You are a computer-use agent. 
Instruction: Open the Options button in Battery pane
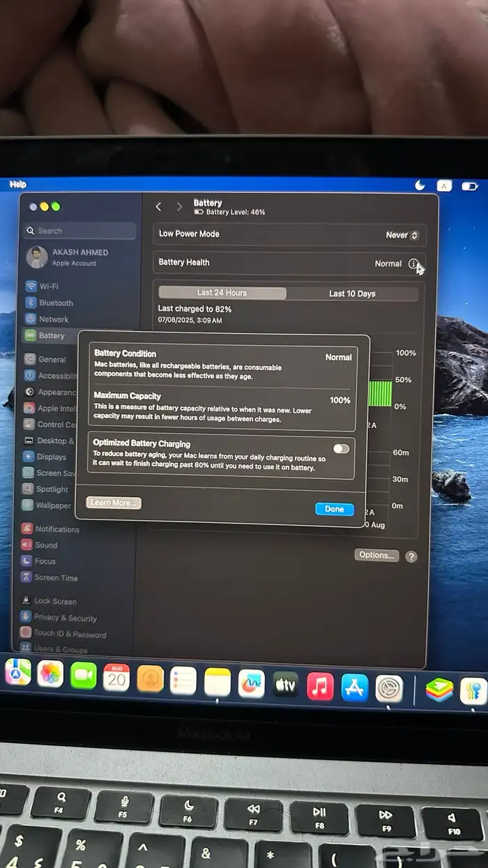click(x=377, y=555)
